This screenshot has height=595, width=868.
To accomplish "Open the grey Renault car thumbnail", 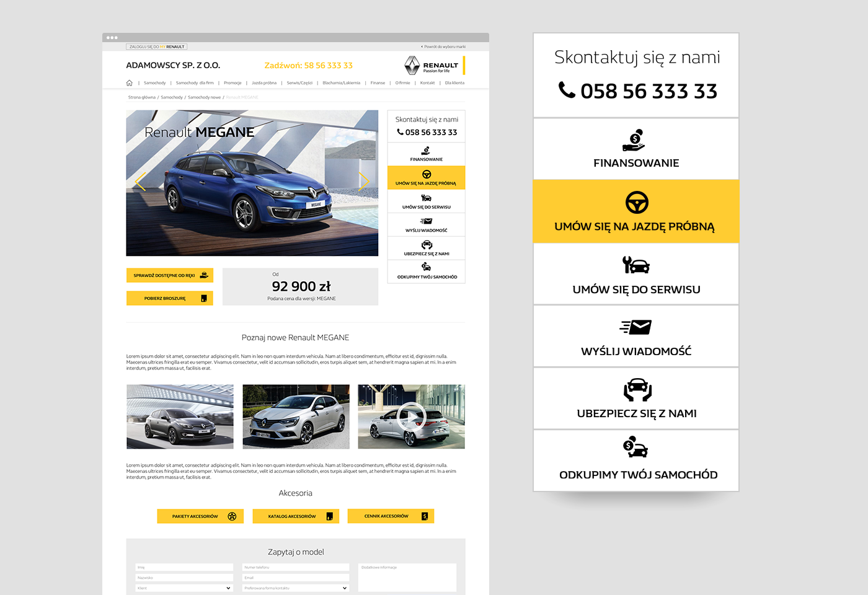I will point(180,416).
